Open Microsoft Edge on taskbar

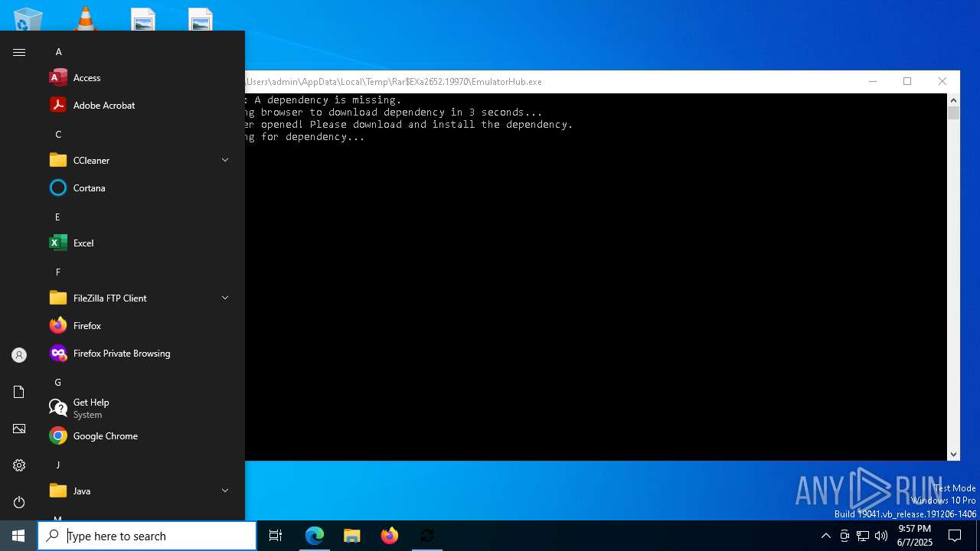[x=315, y=536]
